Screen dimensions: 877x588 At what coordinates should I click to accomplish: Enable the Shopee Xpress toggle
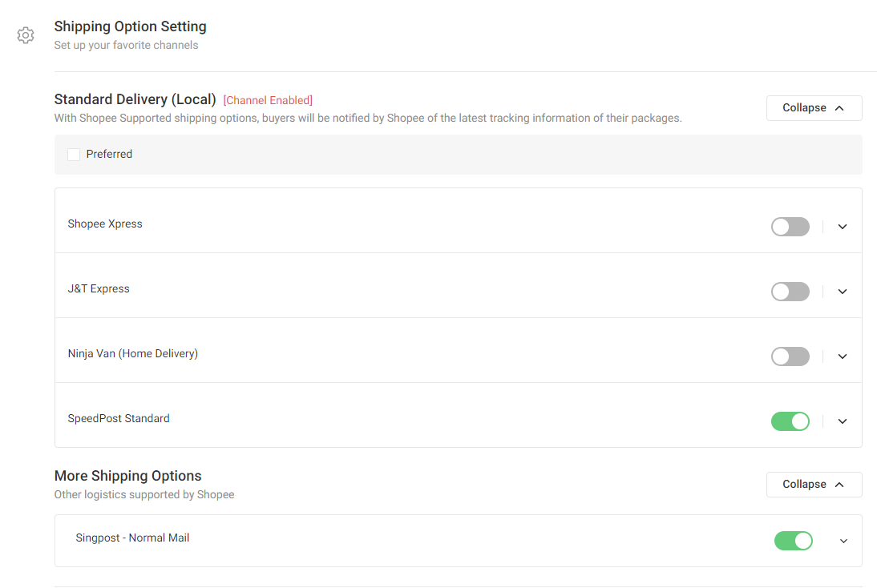pyautogui.click(x=790, y=227)
